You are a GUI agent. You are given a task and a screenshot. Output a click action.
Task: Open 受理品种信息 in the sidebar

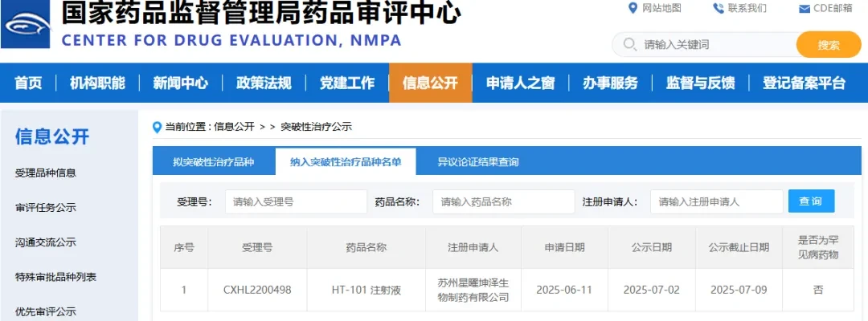(45, 173)
